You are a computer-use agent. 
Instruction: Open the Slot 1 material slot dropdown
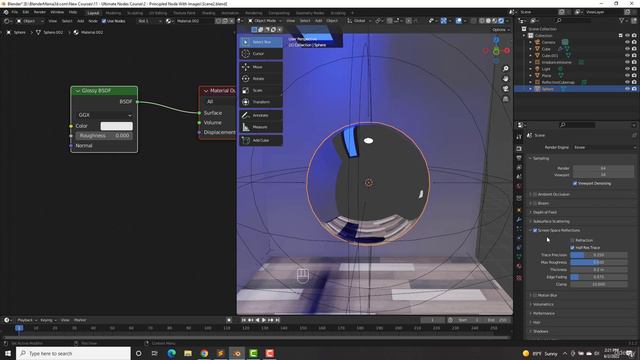(x=149, y=21)
